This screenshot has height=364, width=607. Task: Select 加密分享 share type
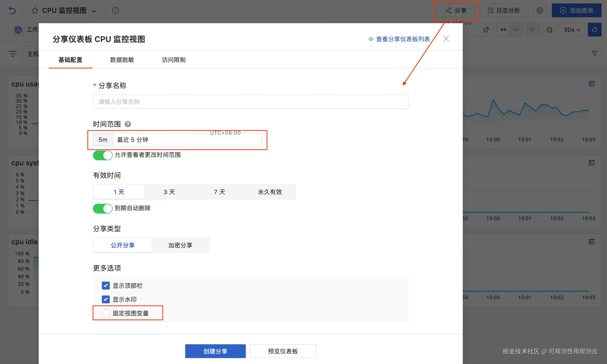pos(180,245)
